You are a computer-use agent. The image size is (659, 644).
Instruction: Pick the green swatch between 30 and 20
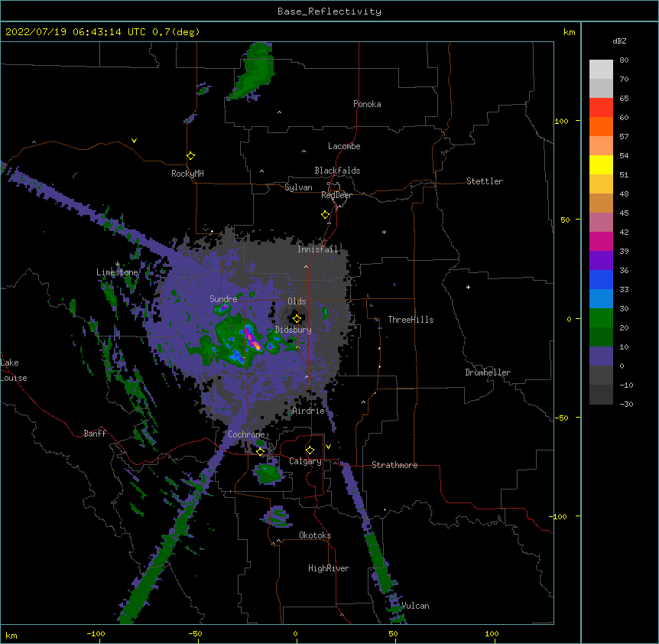601,318
